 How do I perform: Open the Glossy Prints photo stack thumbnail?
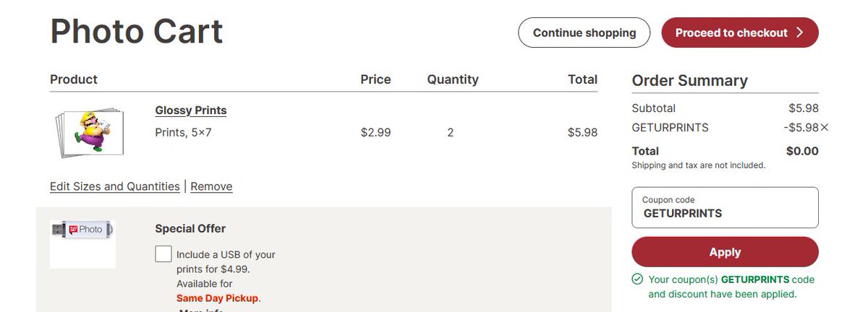[x=88, y=131]
